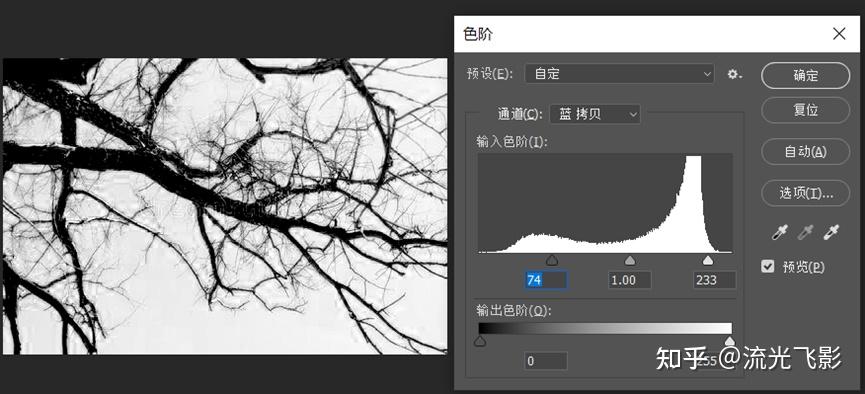Click the 输入色阶 input levels label

[512, 142]
